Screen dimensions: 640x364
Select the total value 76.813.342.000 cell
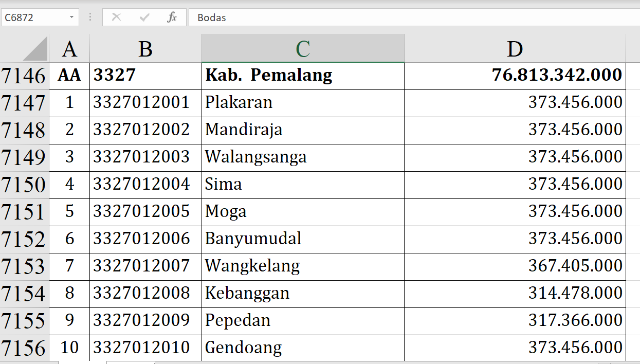[515, 76]
